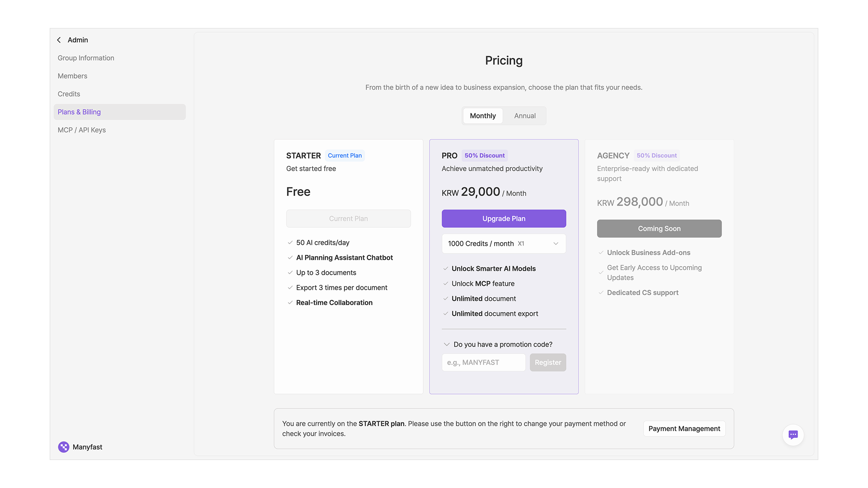The height and width of the screenshot is (488, 868).
Task: Open Credits section in sidebar
Action: pyautogui.click(x=69, y=94)
